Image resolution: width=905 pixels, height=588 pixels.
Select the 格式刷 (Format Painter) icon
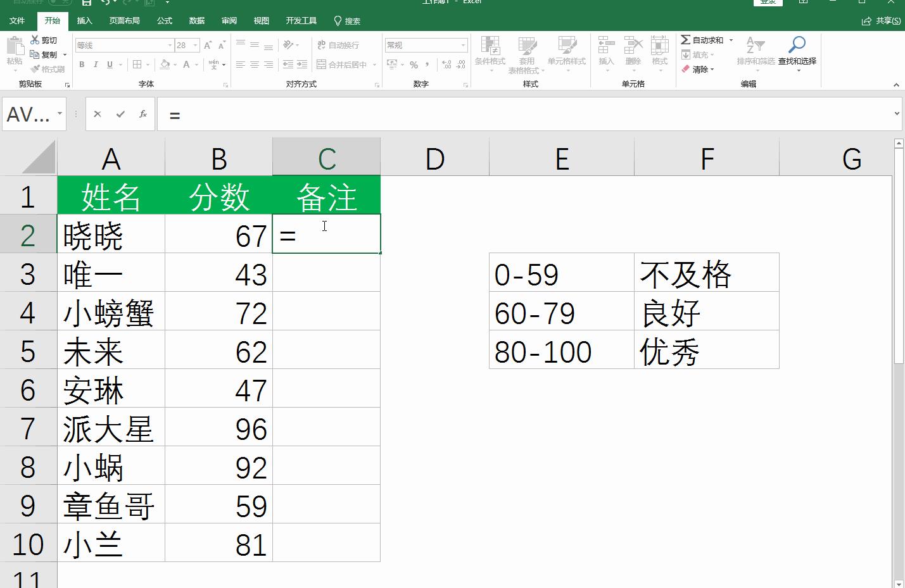pyautogui.click(x=49, y=69)
